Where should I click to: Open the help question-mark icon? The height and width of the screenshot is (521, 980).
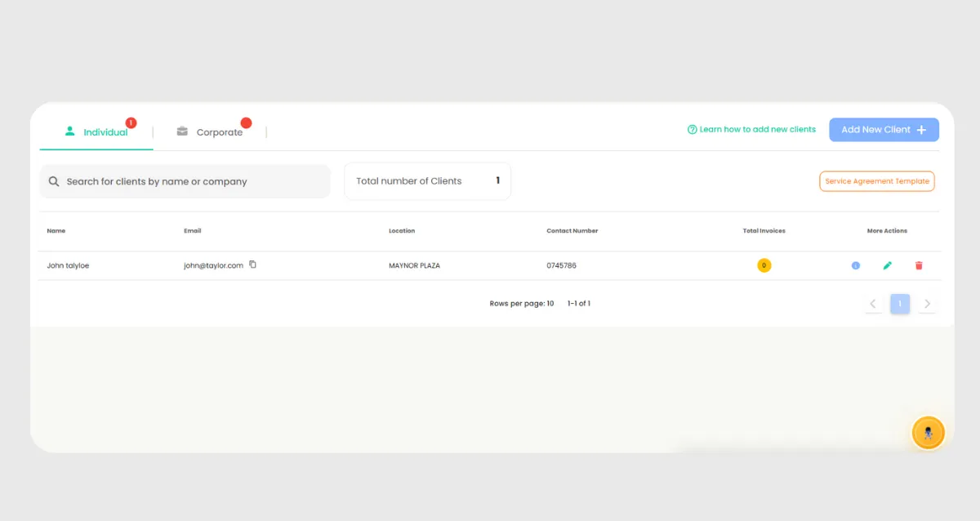point(692,129)
